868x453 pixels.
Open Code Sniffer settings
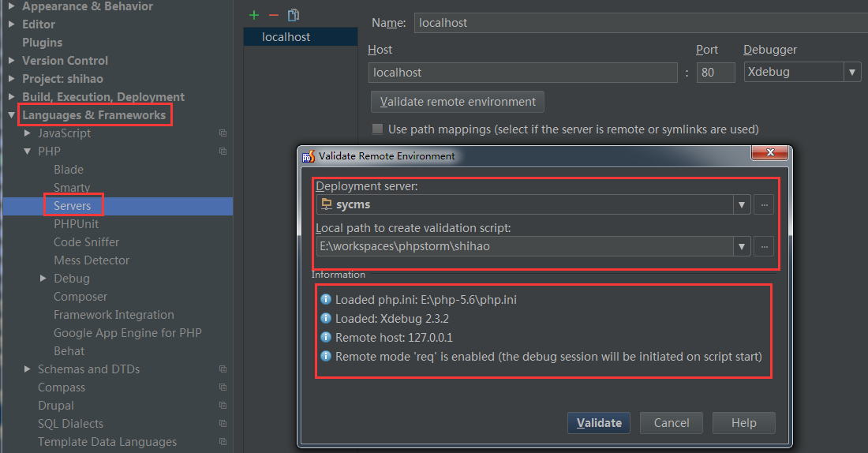pyautogui.click(x=86, y=242)
